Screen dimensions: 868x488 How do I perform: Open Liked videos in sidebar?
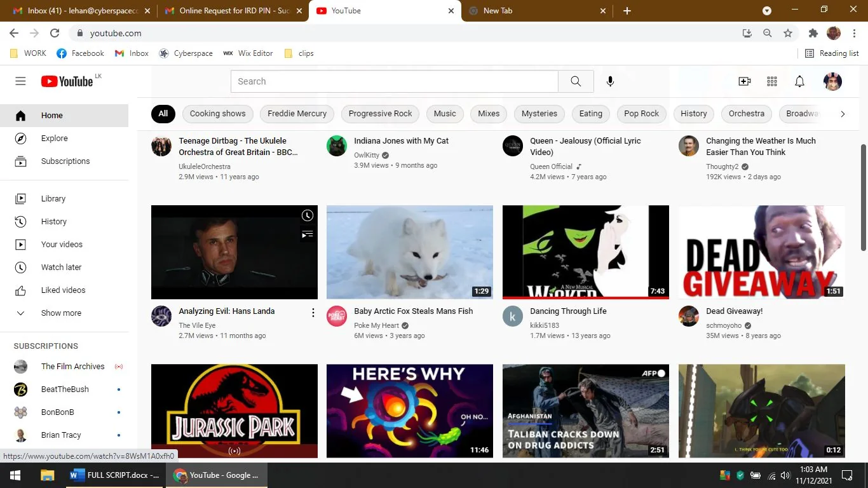(x=64, y=290)
